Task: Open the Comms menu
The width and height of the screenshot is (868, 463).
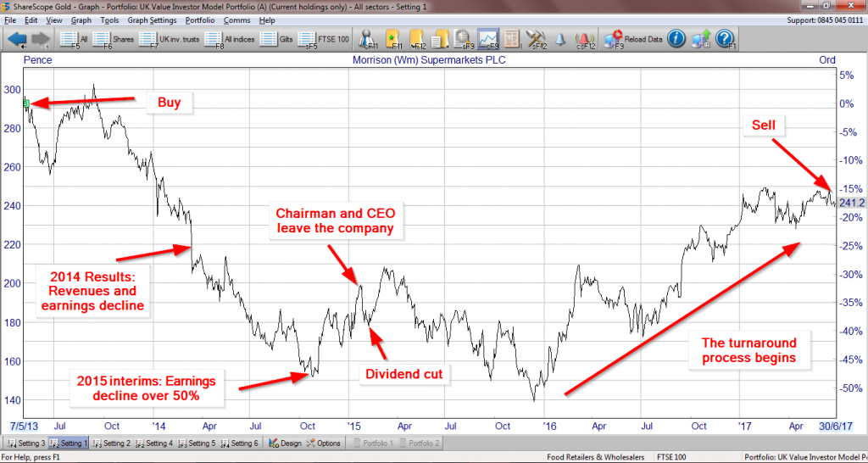Action: tap(237, 20)
